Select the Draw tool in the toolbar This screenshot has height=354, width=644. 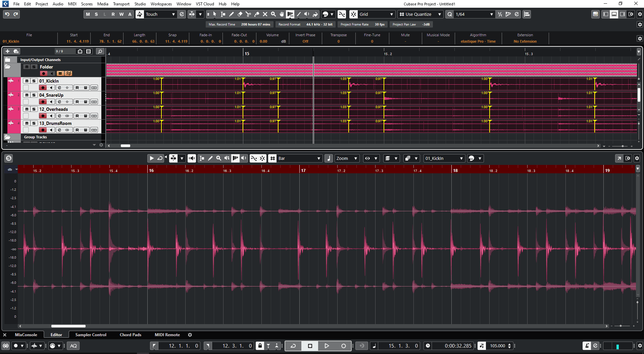click(x=232, y=14)
